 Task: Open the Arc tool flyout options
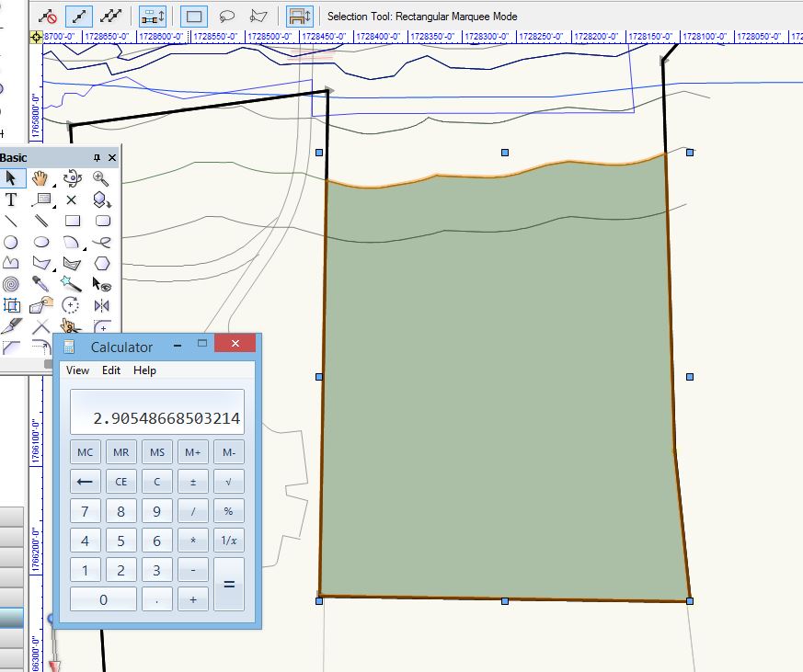tap(84, 249)
